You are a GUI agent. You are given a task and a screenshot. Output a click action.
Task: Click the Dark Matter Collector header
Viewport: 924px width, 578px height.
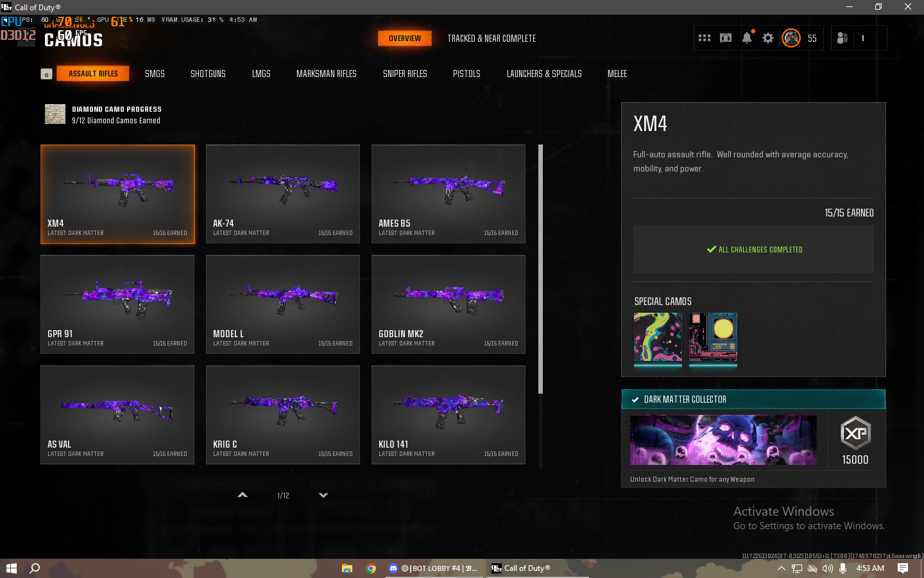(x=753, y=399)
